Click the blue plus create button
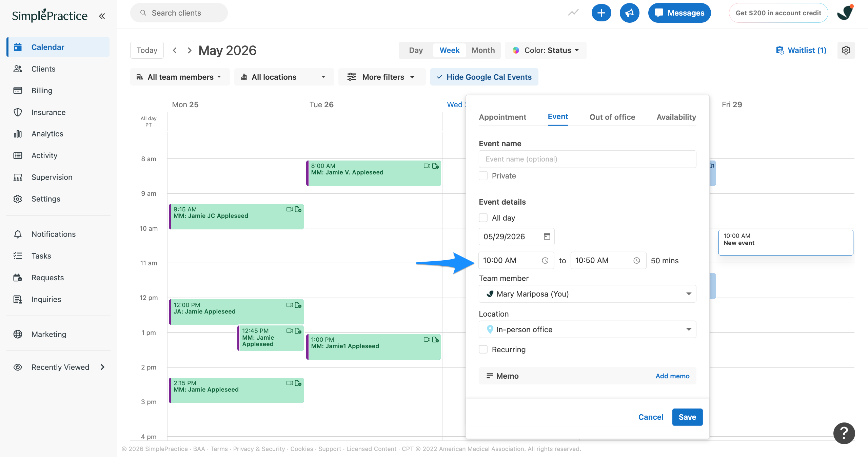The image size is (868, 471). 601,13
